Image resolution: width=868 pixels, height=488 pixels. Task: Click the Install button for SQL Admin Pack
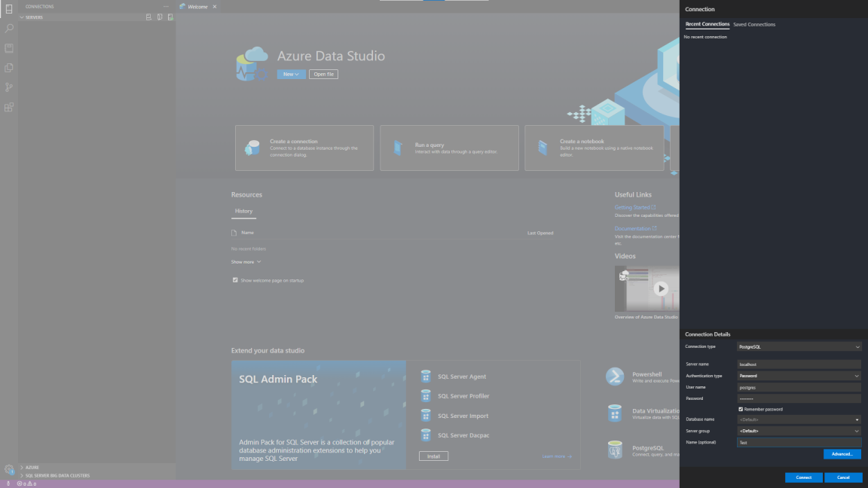pos(433,456)
